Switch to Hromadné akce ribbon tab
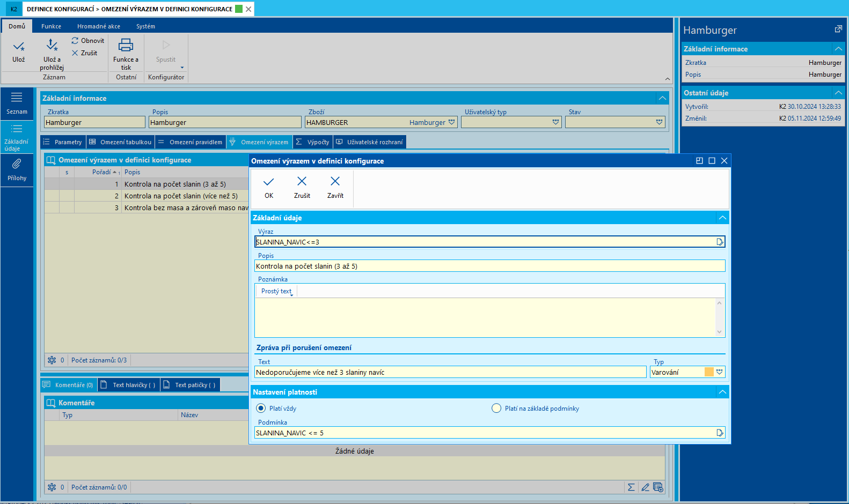 [99, 26]
